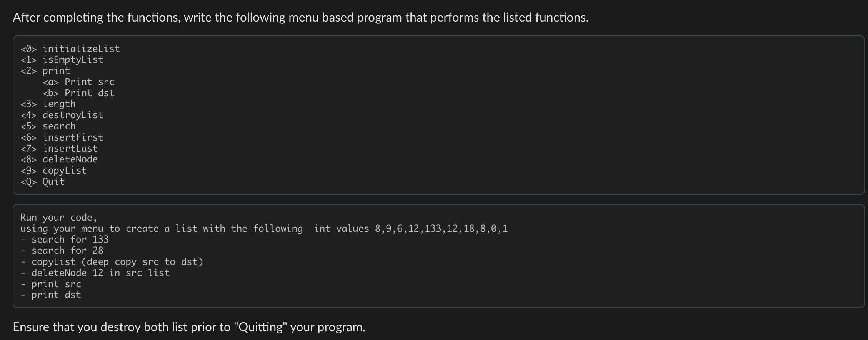Click the <4> destroyList line
This screenshot has width=868, height=340.
point(62,115)
